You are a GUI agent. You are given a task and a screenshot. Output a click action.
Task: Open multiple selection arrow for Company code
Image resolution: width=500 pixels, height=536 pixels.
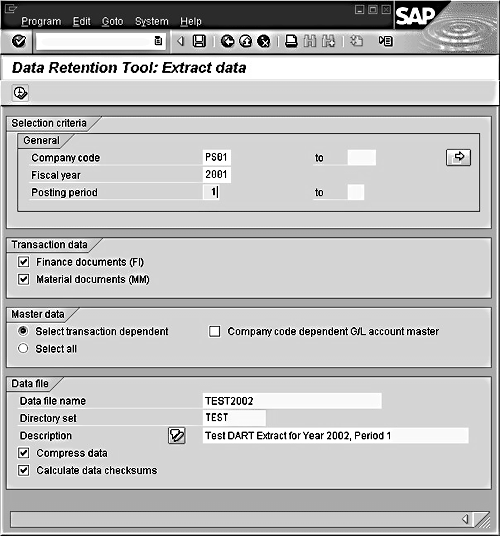(x=458, y=158)
